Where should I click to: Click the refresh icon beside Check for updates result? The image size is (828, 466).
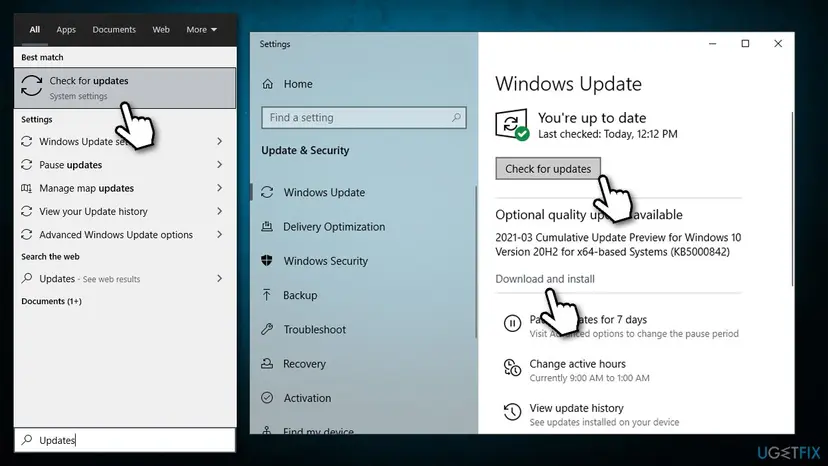tap(32, 86)
